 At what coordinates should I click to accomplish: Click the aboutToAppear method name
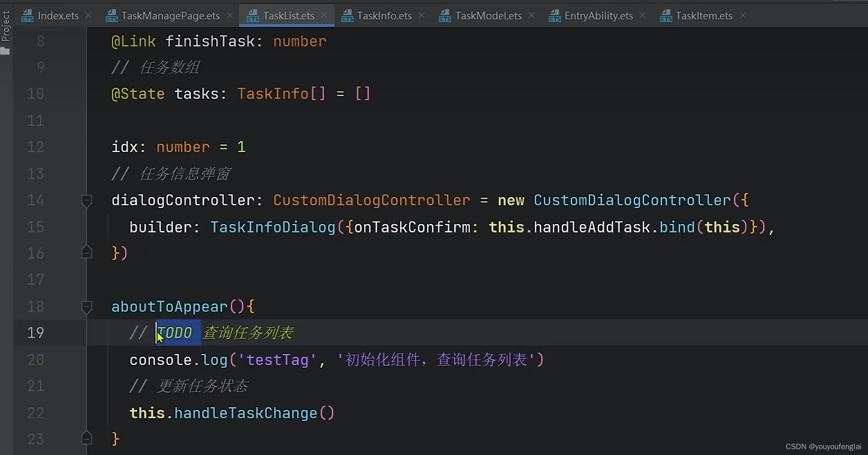coord(170,307)
